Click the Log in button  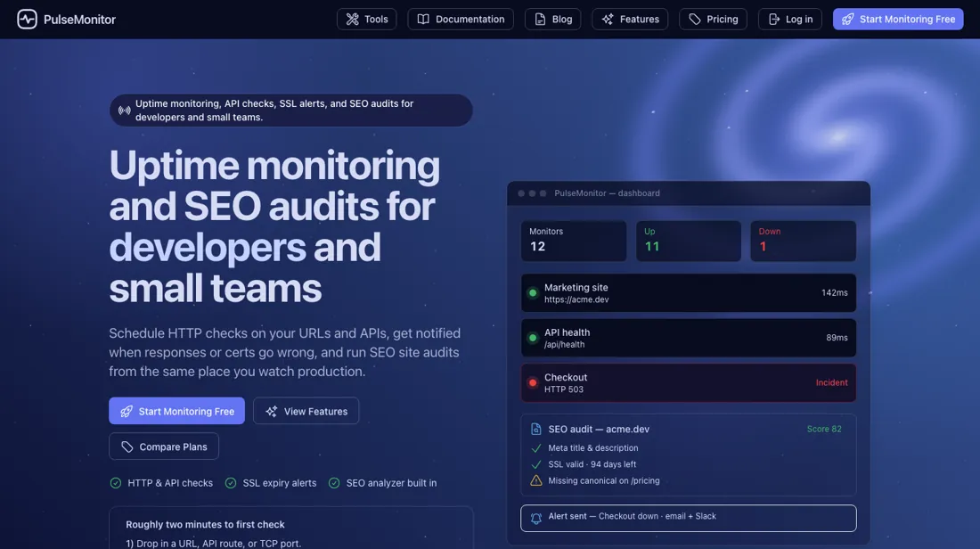pyautogui.click(x=790, y=20)
